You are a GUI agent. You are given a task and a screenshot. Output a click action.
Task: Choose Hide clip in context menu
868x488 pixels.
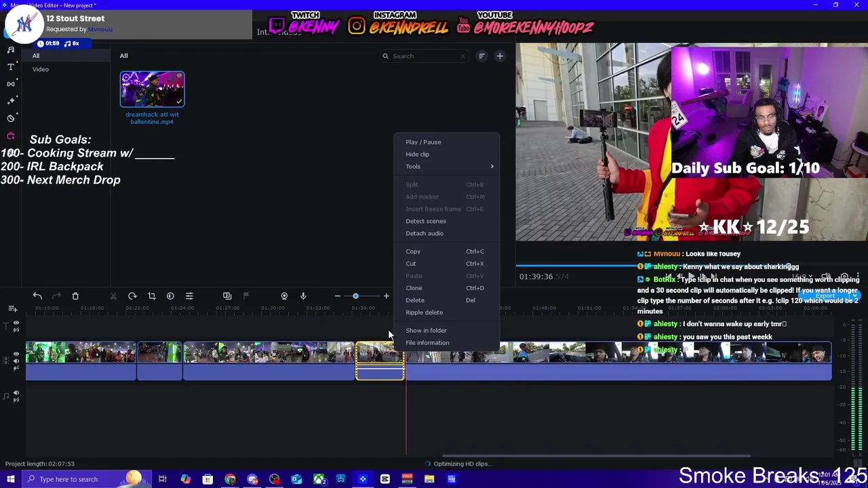[448, 154]
